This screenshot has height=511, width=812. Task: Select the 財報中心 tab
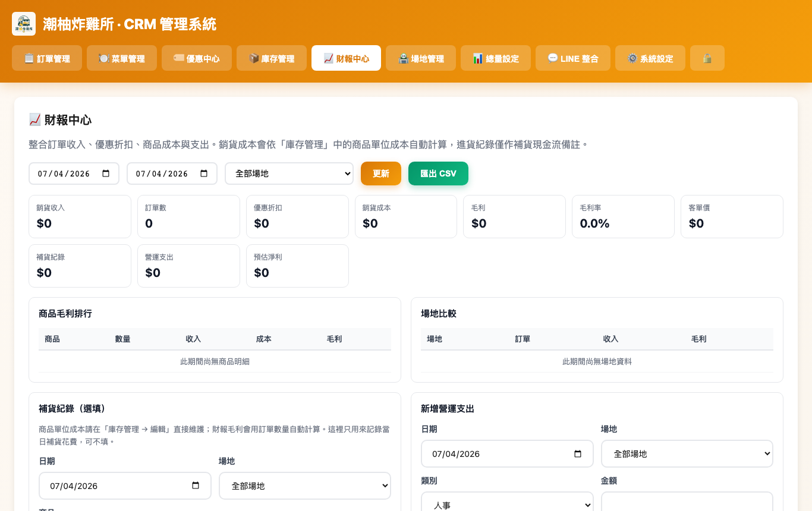346,58
